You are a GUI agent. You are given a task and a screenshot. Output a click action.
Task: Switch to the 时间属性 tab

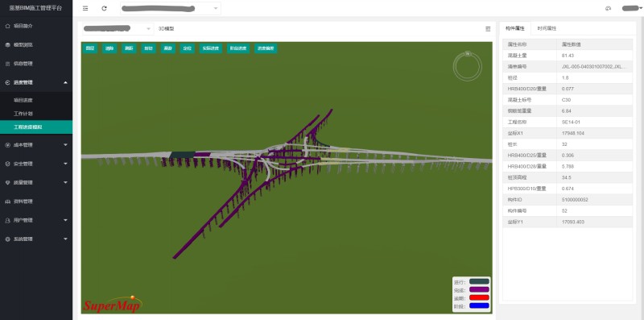click(x=547, y=28)
